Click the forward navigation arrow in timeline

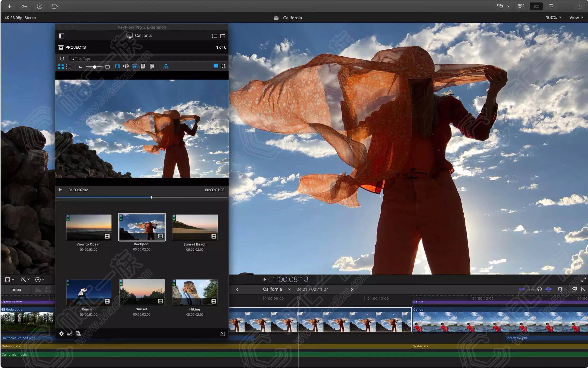tap(352, 289)
